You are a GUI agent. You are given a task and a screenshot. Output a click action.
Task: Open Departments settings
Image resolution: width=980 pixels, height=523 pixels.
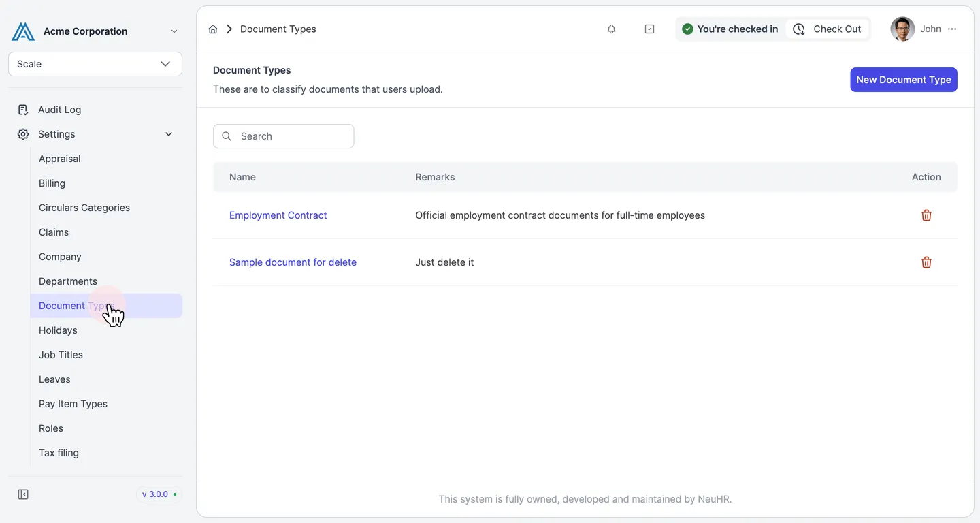click(68, 281)
